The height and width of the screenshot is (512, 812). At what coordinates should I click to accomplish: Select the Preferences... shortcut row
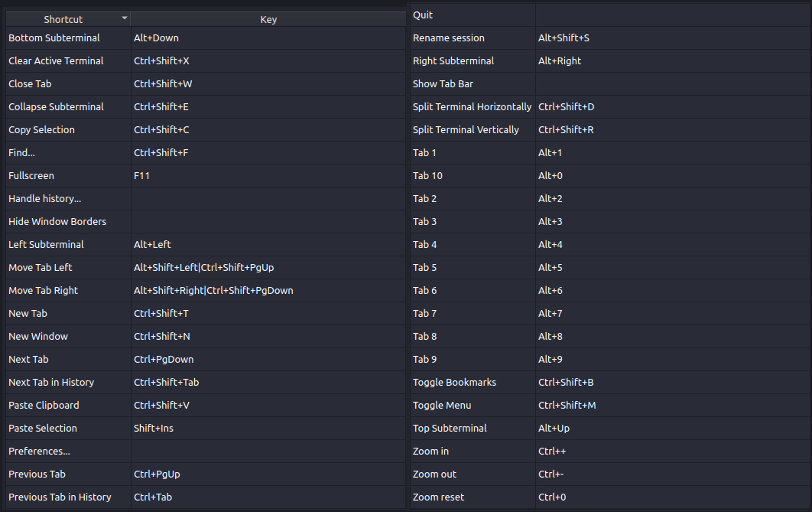click(206, 452)
